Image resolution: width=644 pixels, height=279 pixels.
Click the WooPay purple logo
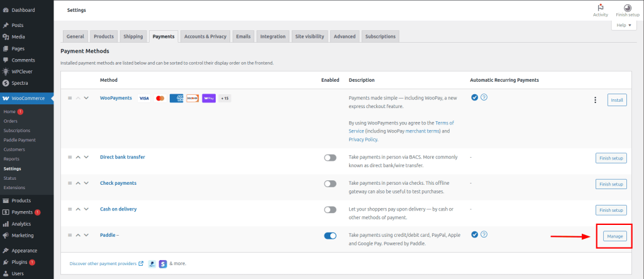(x=209, y=99)
